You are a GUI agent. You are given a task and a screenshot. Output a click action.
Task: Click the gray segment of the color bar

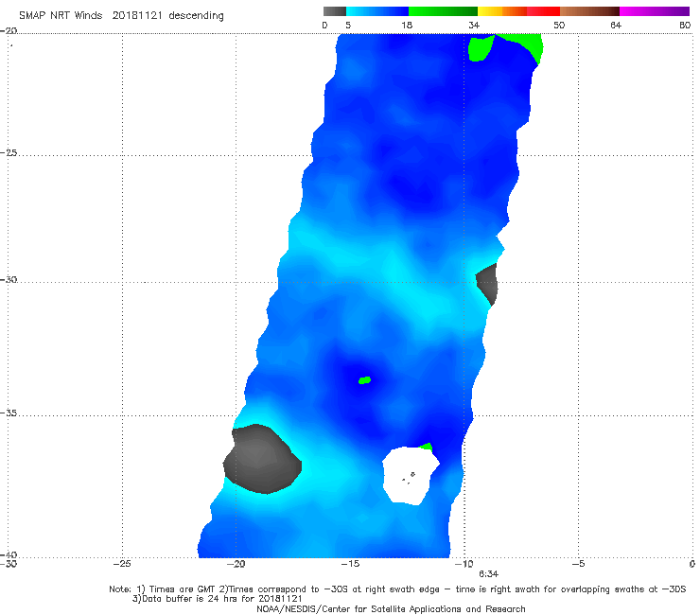[x=335, y=11]
